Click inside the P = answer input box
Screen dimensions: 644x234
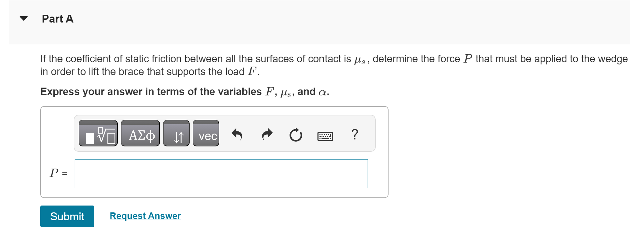tap(221, 173)
